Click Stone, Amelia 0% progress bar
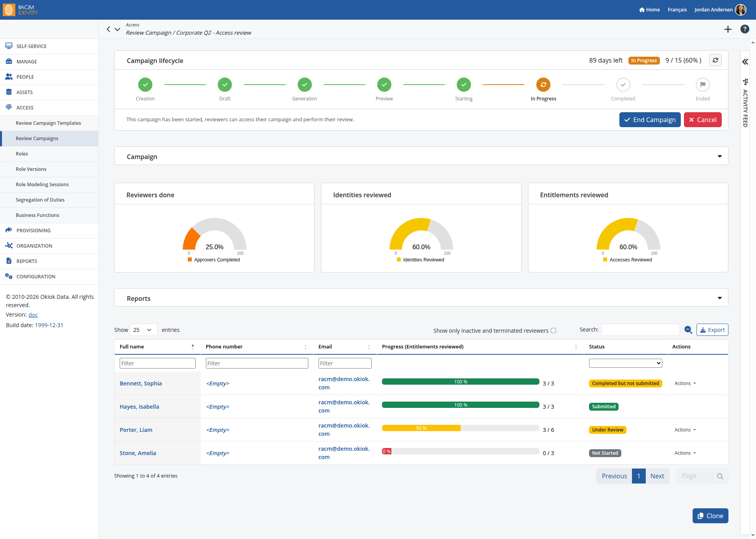Screen dimensions: 756x539 click(x=460, y=452)
